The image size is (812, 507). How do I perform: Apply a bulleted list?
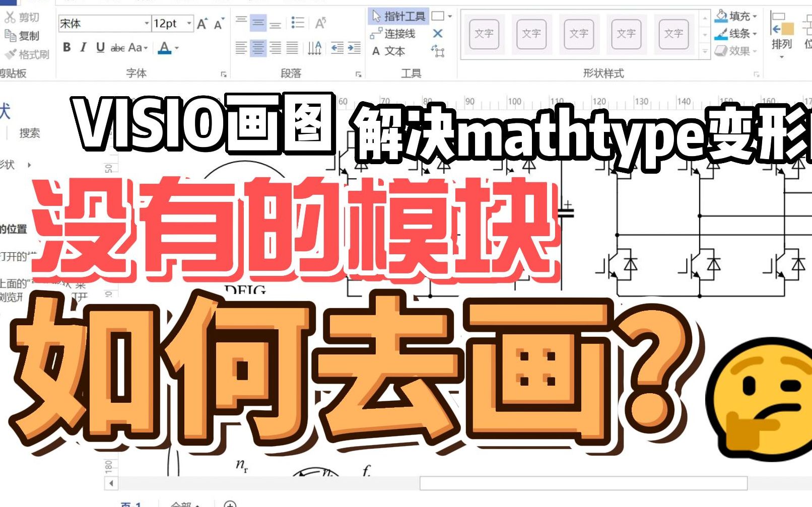coord(298,22)
